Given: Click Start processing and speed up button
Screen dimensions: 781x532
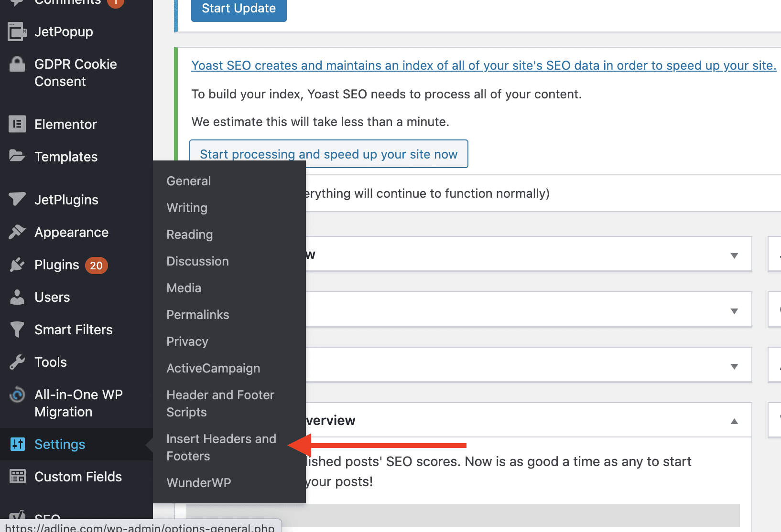Looking at the screenshot, I should pos(329,154).
